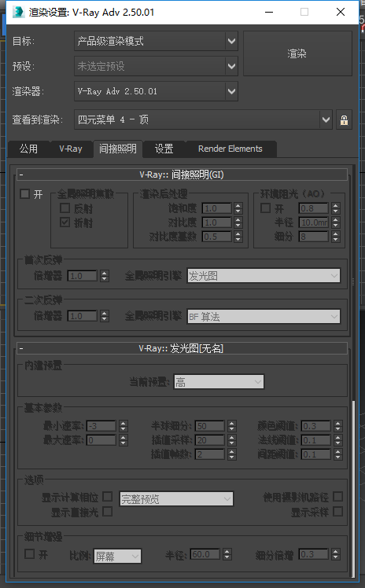Open the 渲染器 V-Ray Adv dropdown
The height and width of the screenshot is (588, 365).
[156, 91]
